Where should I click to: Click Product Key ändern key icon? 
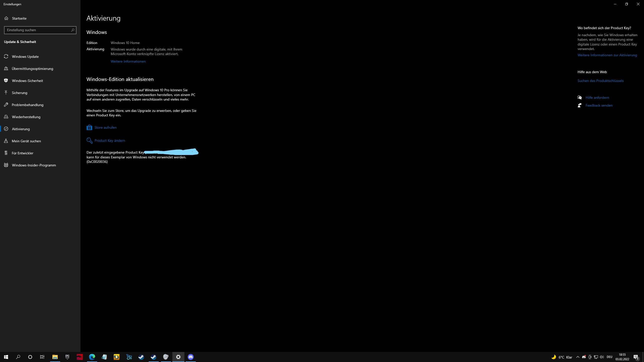click(x=89, y=141)
